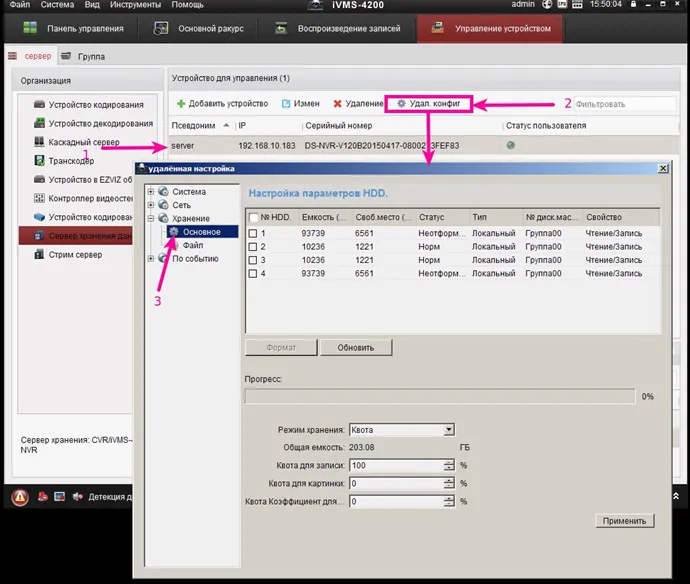Click the Удал. конфиг gear icon

click(401, 103)
